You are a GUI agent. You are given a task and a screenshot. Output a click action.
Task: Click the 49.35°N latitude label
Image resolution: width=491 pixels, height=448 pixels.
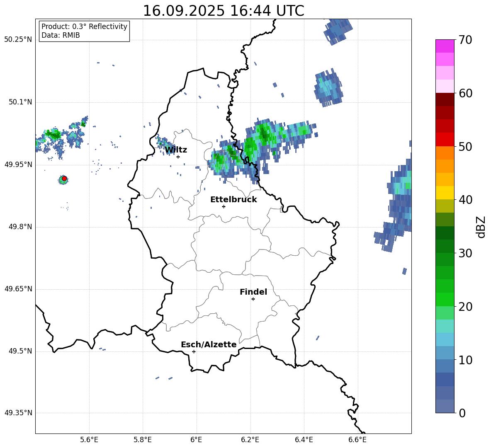(18, 413)
